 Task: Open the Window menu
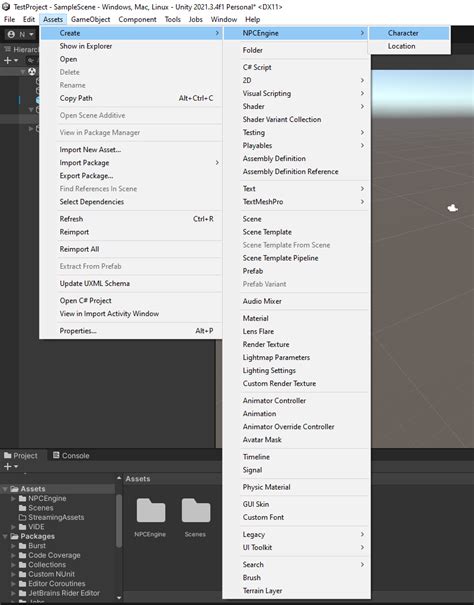[x=223, y=19]
